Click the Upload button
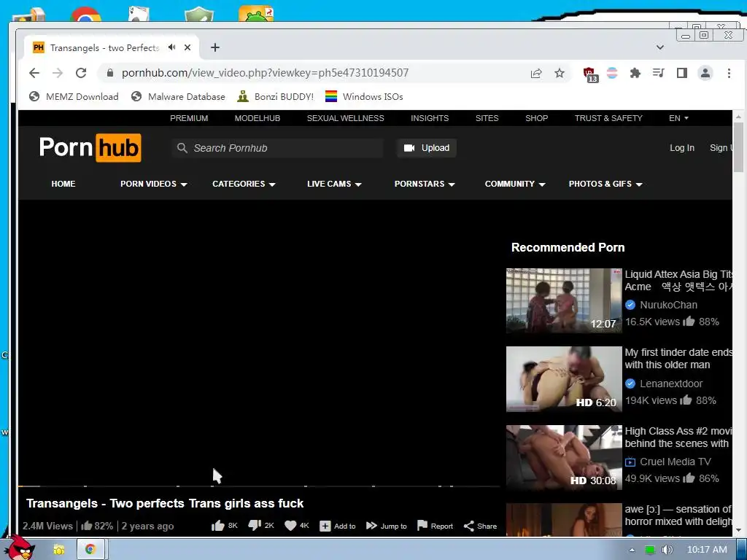Viewport: 747px width, 560px height. (426, 148)
